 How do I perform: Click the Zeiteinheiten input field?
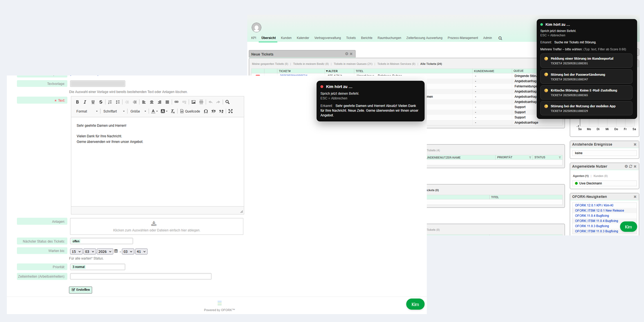141,277
